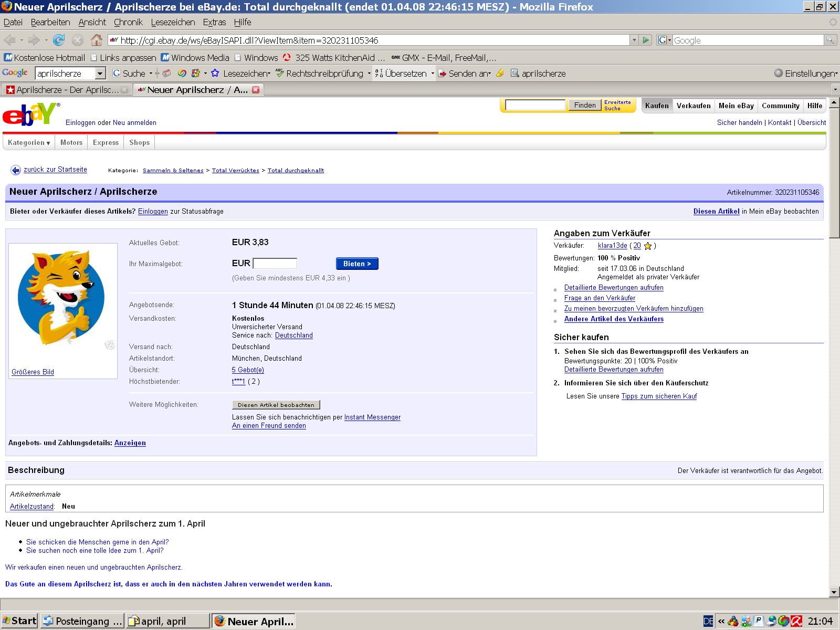
Task: Click the browser Back arrow button
Action: [9, 40]
